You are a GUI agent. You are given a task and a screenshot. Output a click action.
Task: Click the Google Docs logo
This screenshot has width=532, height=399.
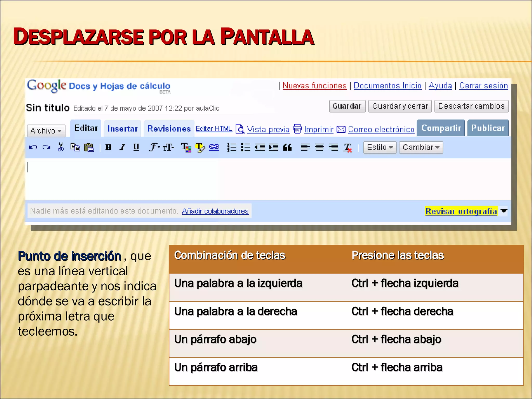pyautogui.click(x=99, y=86)
